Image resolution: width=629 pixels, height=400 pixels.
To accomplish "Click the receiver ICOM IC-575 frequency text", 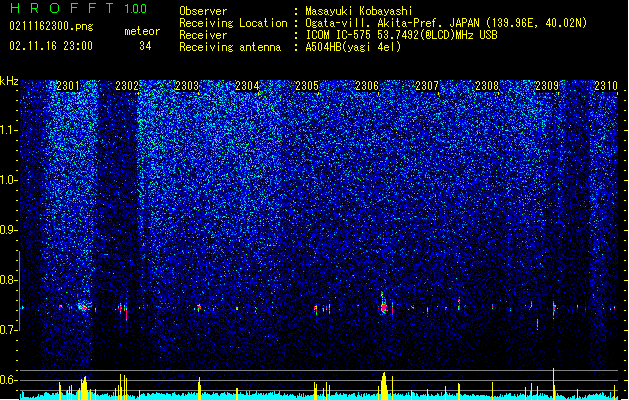I will (x=401, y=35).
